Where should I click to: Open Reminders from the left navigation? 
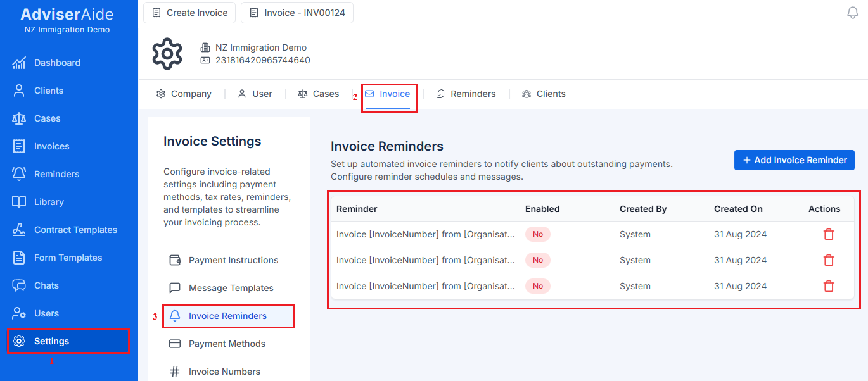click(56, 174)
